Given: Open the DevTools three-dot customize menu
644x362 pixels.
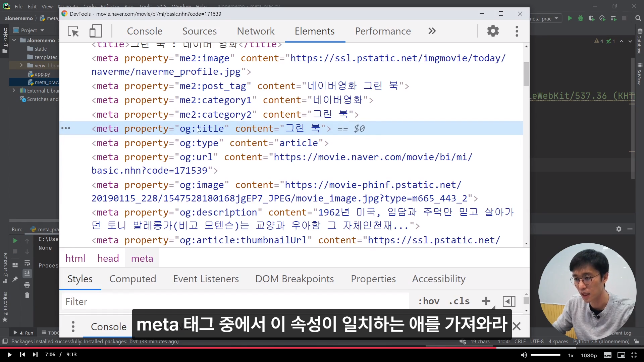Looking at the screenshot, I should coord(517,31).
